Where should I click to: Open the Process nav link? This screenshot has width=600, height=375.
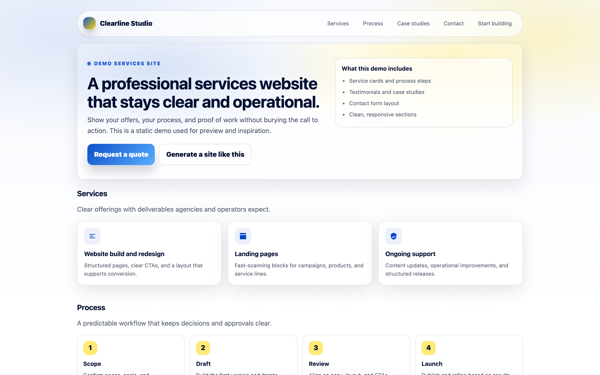pos(373,23)
